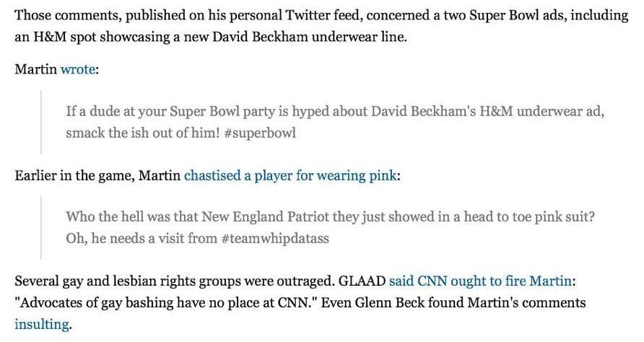644x342 pixels.
Task: Click the #superbowl hashtag in first quote
Action: [256, 133]
